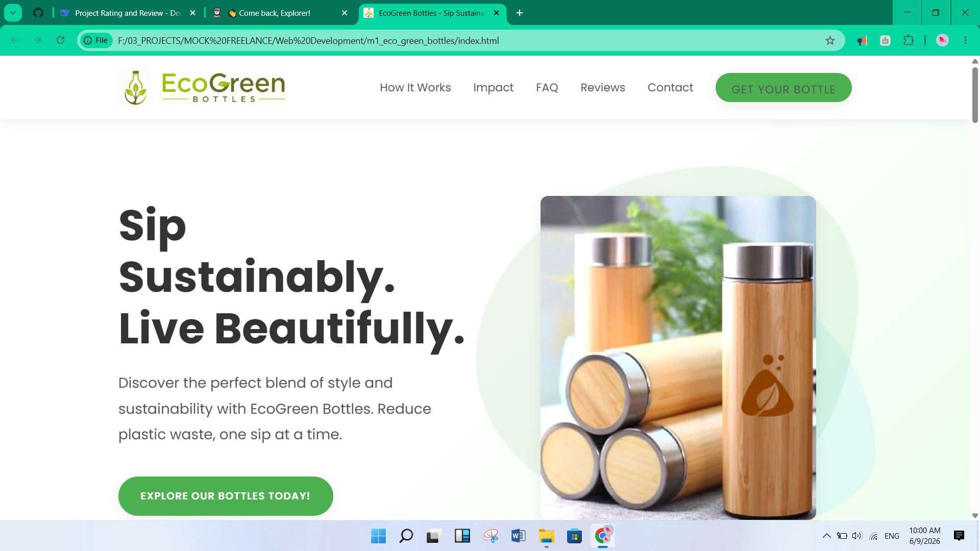This screenshot has height=551, width=980.
Task: Reload the current page
Action: click(x=60, y=40)
